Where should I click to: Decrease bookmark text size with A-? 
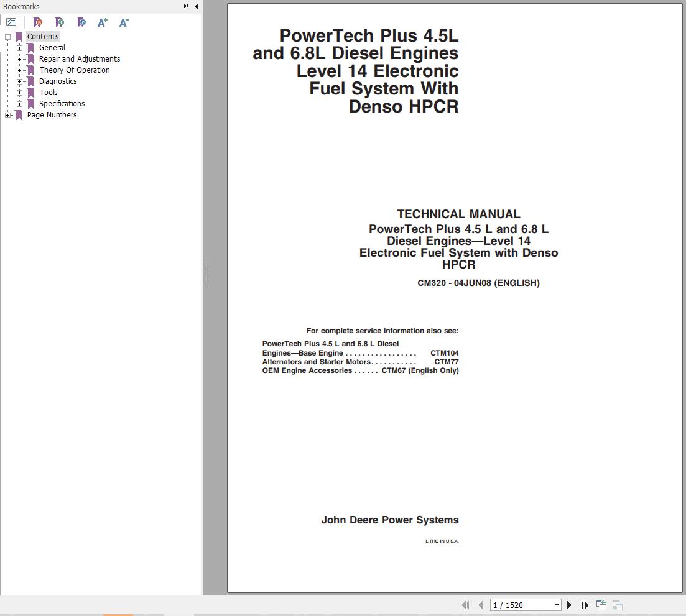(124, 22)
